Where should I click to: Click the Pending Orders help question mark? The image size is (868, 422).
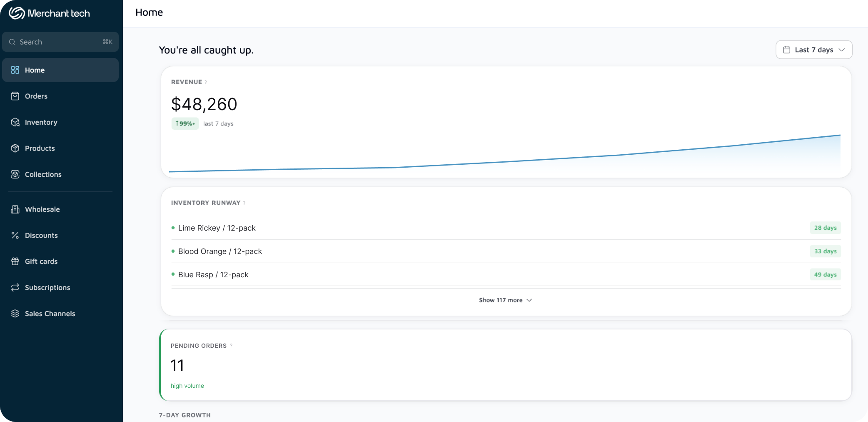click(231, 346)
